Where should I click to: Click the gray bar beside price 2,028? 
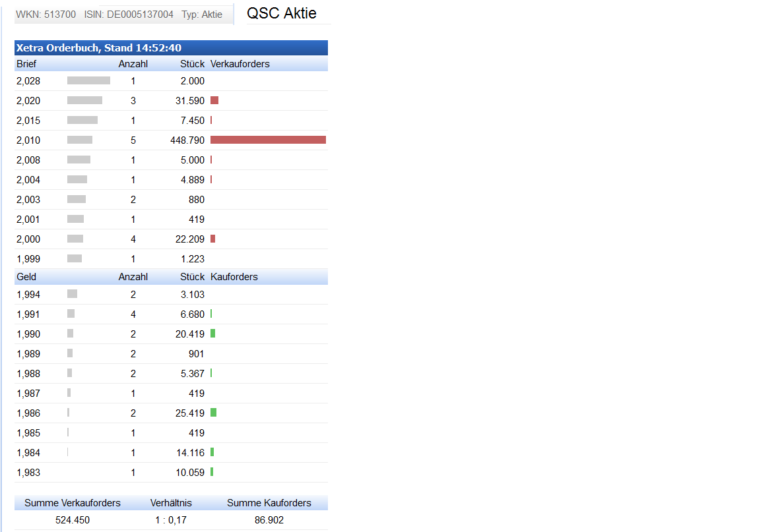pyautogui.click(x=88, y=80)
